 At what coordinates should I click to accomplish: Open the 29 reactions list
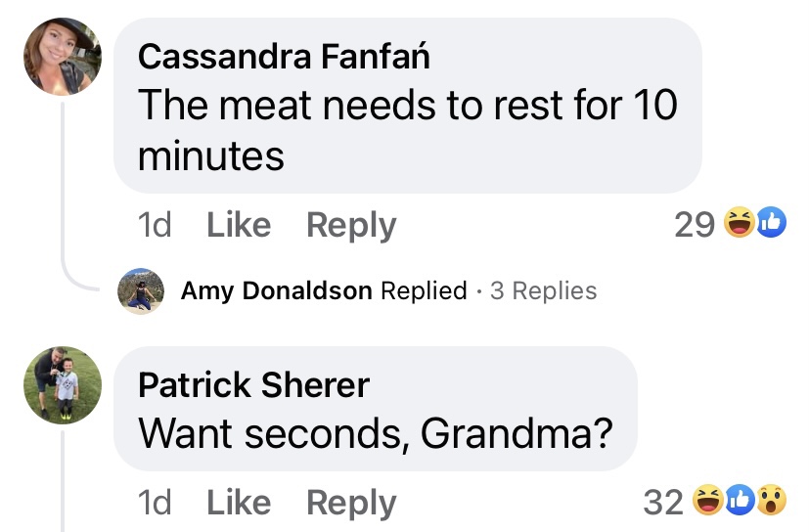point(695,225)
